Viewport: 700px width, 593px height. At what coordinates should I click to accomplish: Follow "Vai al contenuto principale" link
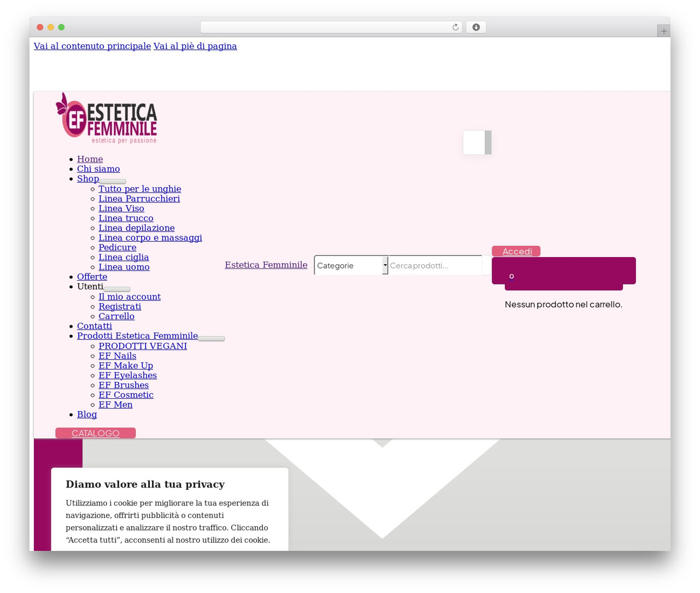[92, 46]
